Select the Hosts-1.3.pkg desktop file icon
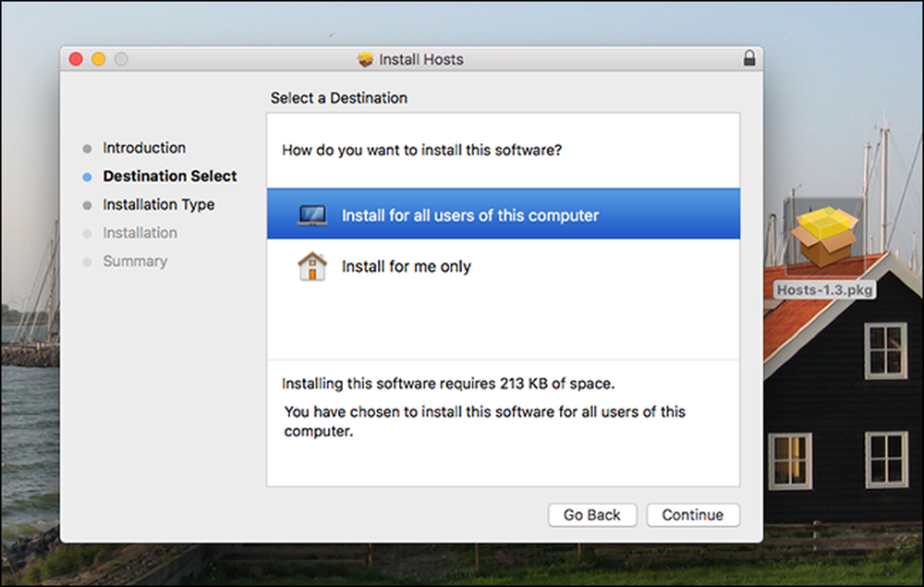 (x=824, y=237)
